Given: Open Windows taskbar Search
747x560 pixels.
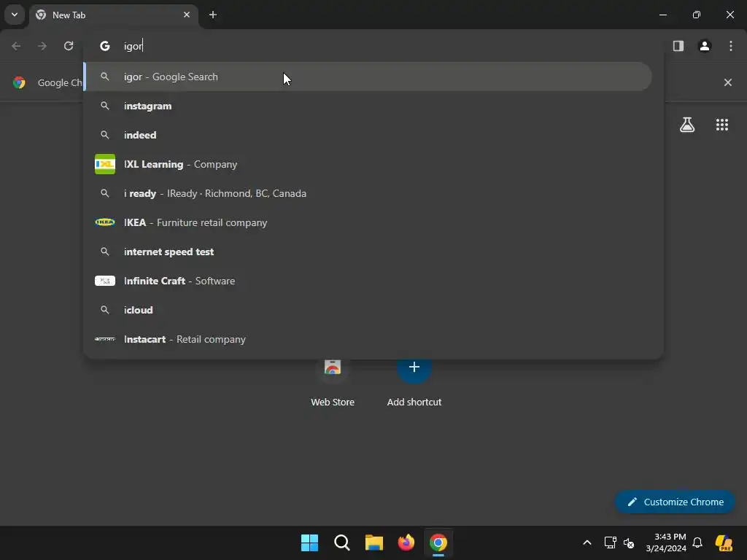Looking at the screenshot, I should tap(342, 542).
